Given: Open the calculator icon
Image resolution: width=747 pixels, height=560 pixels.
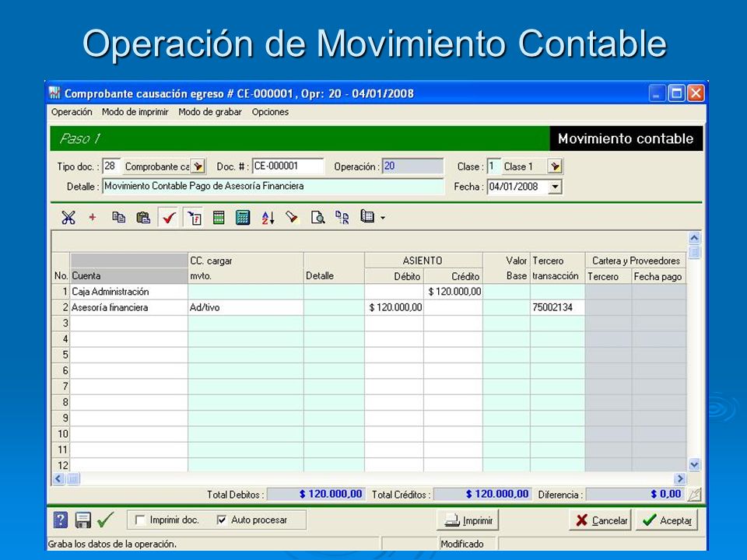Looking at the screenshot, I should tap(243, 218).
